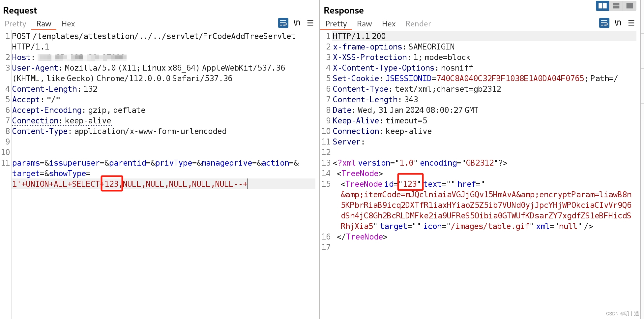Click Keep-Alive: timeout=5 header

point(380,121)
